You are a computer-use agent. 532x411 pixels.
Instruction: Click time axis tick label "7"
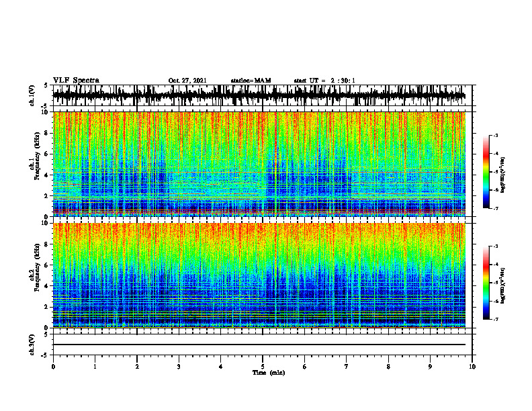click(347, 367)
